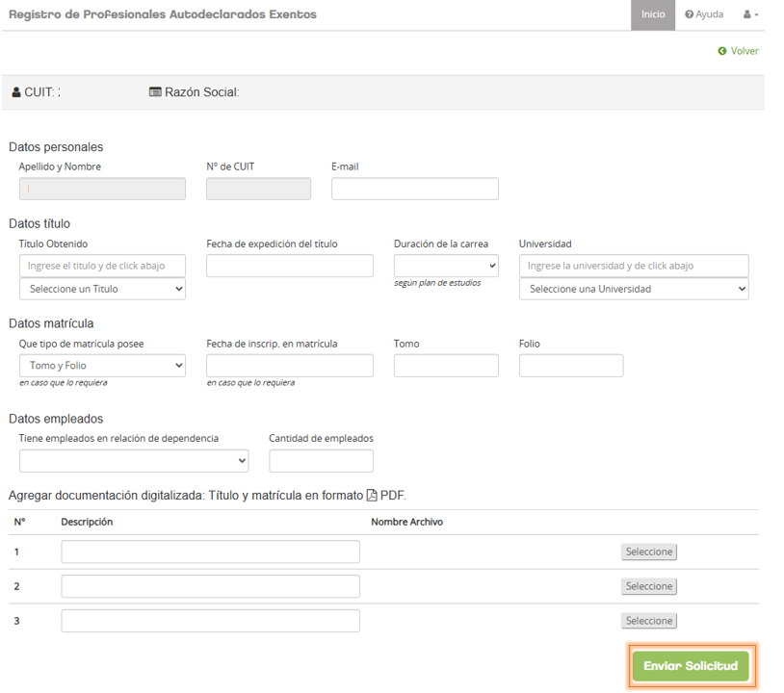This screenshot has height=693, width=784.
Task: Click the Tomo input field
Action: [446, 366]
